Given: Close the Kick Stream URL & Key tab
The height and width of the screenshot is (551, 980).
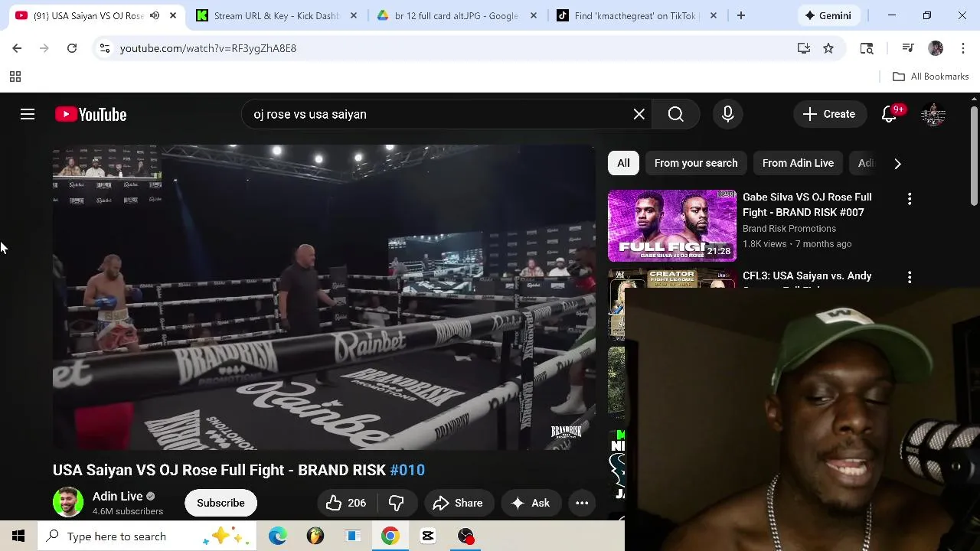Looking at the screenshot, I should 353,15.
